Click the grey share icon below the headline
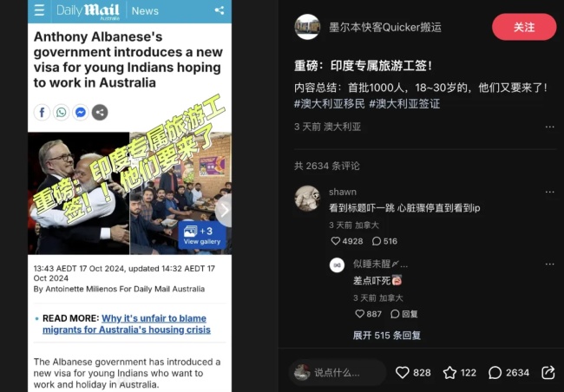Screen dimensions: 564x392 100,113
